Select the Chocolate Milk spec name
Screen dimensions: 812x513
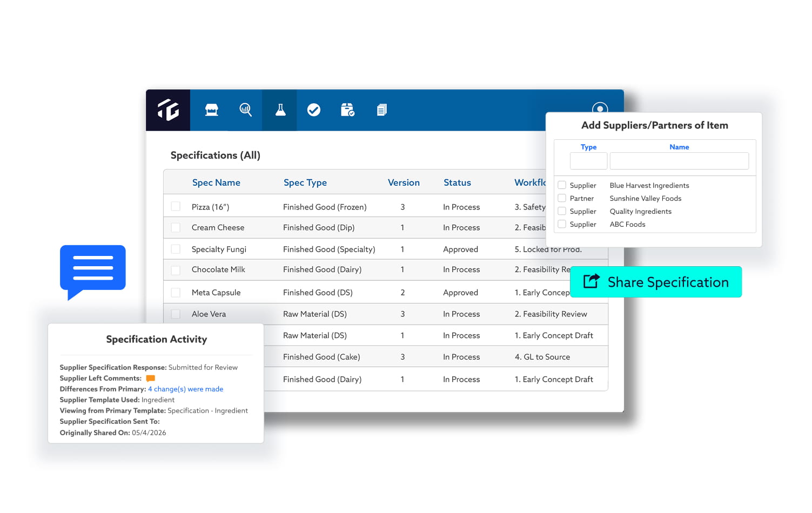pos(218,269)
